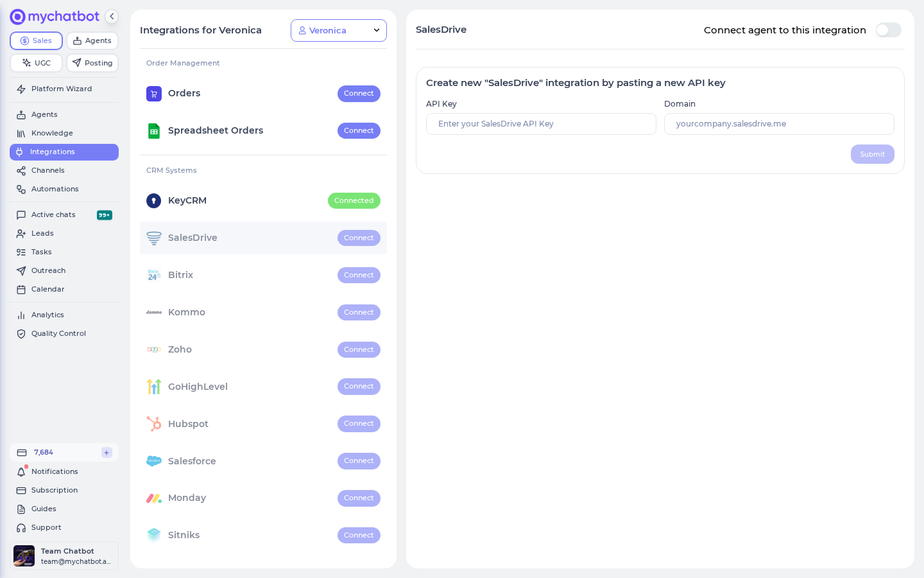Click the GoHighLevel arrows icon
Image resolution: width=924 pixels, height=578 pixels.
tap(154, 387)
